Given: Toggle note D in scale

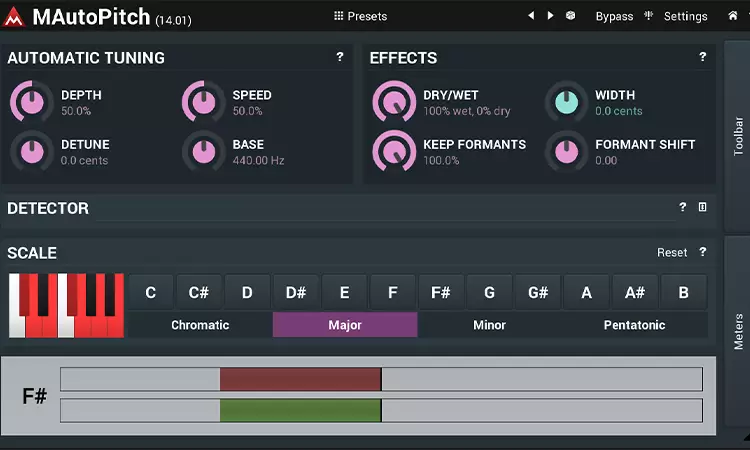Looking at the screenshot, I should point(247,292).
